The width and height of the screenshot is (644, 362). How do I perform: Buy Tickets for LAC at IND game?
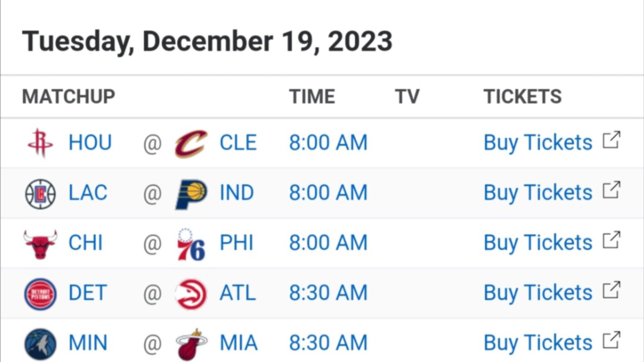point(538,193)
